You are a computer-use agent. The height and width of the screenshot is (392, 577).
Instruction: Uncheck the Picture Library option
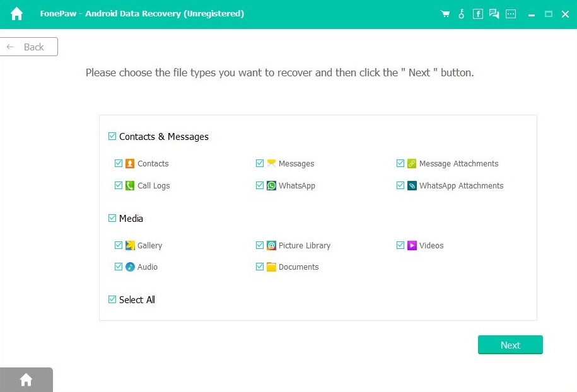[260, 245]
